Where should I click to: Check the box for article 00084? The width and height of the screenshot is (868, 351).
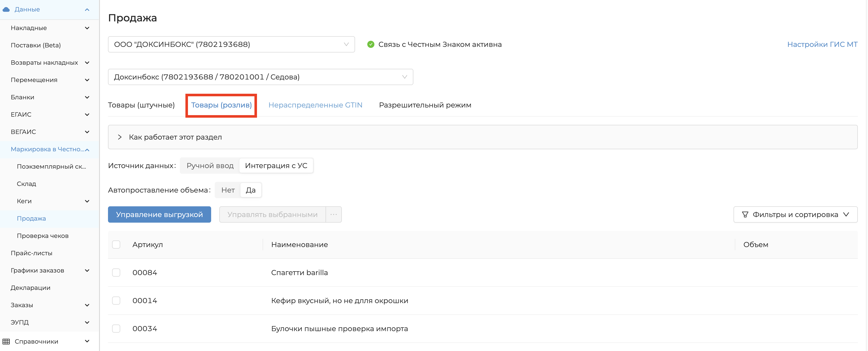pyautogui.click(x=116, y=273)
